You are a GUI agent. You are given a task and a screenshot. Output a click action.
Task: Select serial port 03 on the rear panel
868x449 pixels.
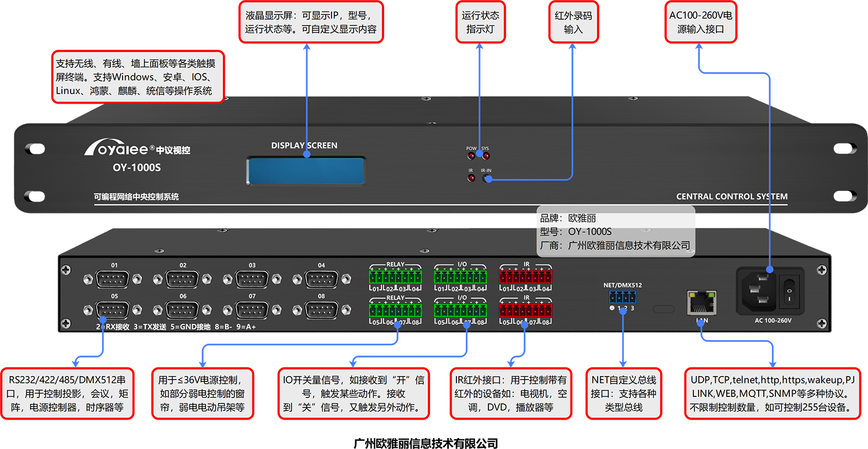click(x=252, y=279)
